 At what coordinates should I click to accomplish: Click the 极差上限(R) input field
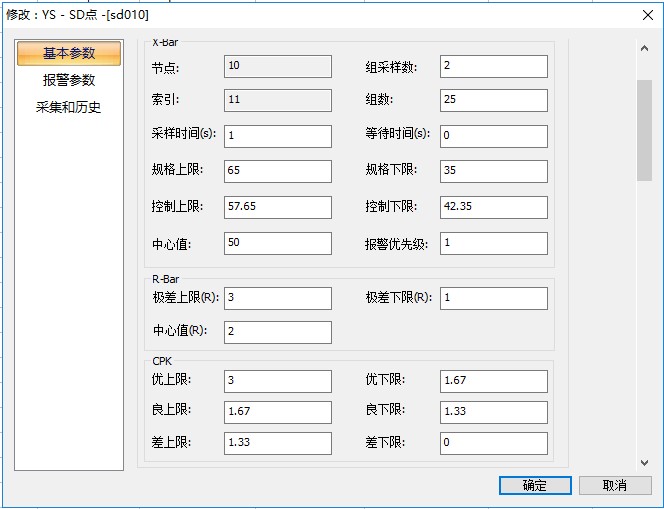(277, 298)
